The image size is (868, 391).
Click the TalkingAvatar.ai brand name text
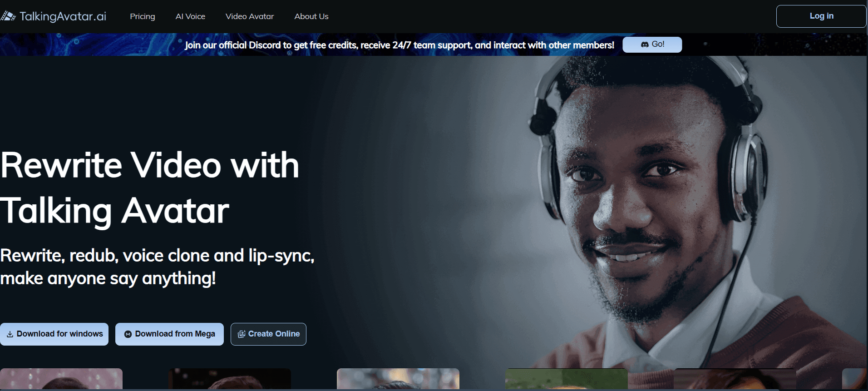click(x=63, y=16)
